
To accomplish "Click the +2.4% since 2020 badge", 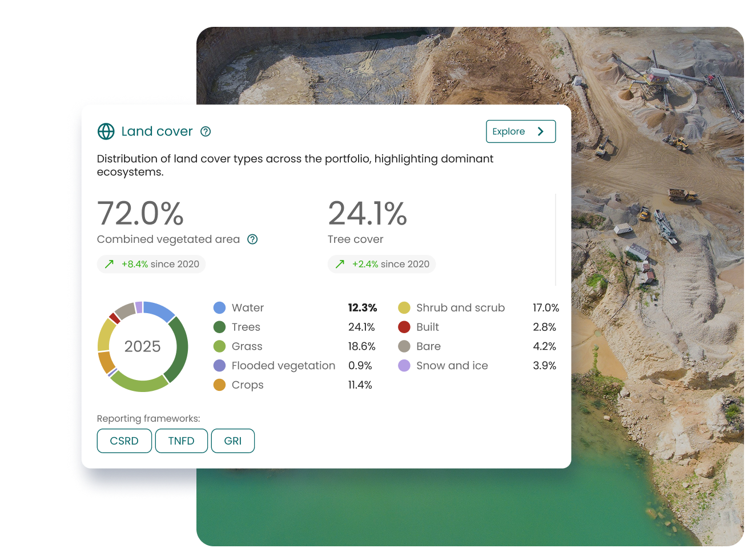I will 381,264.
